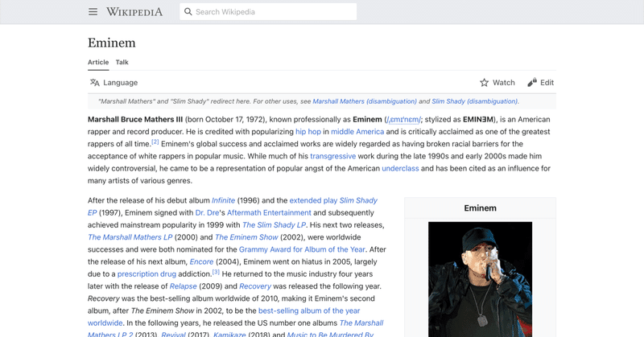Screen dimensions: 644x337
Task: Click the Eminem infobox title
Action: (x=480, y=208)
